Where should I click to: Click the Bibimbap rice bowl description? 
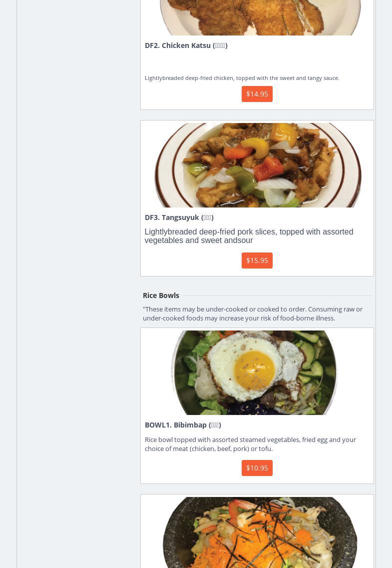click(x=250, y=444)
